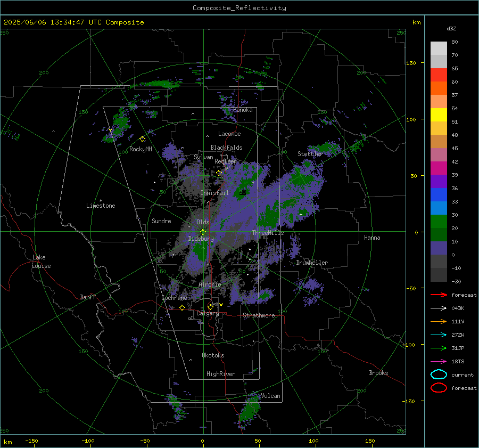Click the asterisk marker above Limestone
The image size is (479, 448).
[x=101, y=201]
